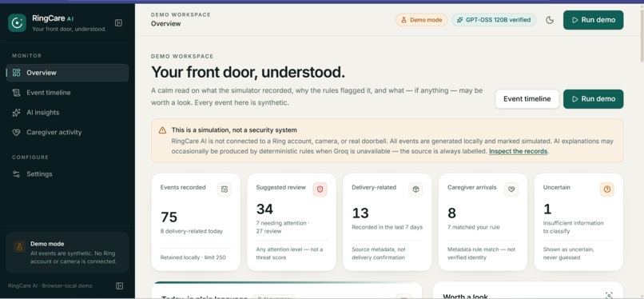
Task: Click Run demo button in top header
Action: tap(593, 20)
